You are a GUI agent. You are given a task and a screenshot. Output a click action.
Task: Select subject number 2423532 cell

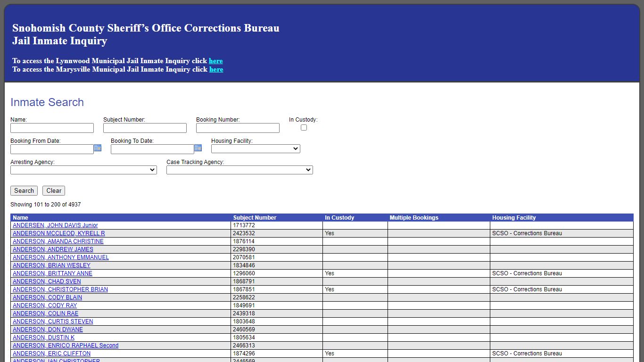tap(277, 233)
